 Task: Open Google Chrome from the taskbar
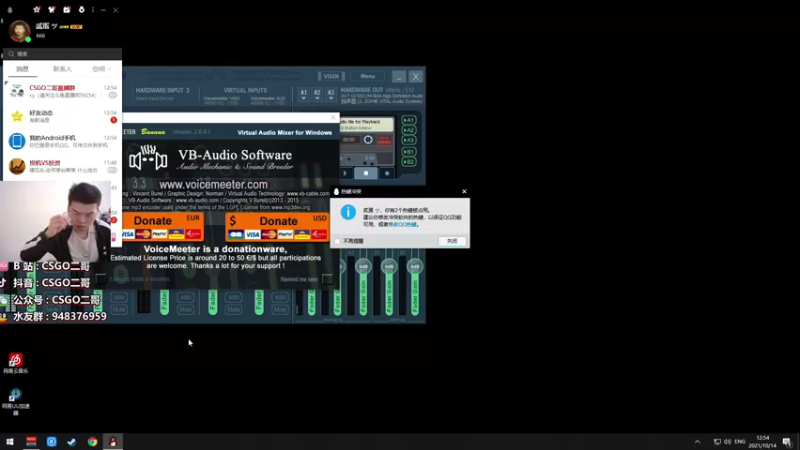click(x=92, y=442)
